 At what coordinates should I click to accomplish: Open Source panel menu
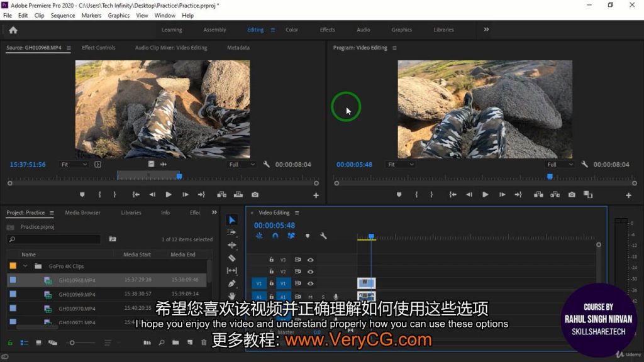pyautogui.click(x=69, y=48)
